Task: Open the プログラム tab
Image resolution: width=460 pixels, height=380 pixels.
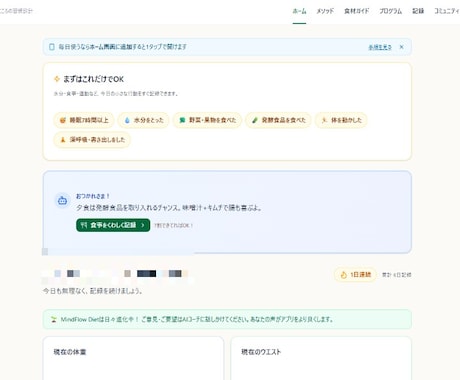Action: [390, 11]
